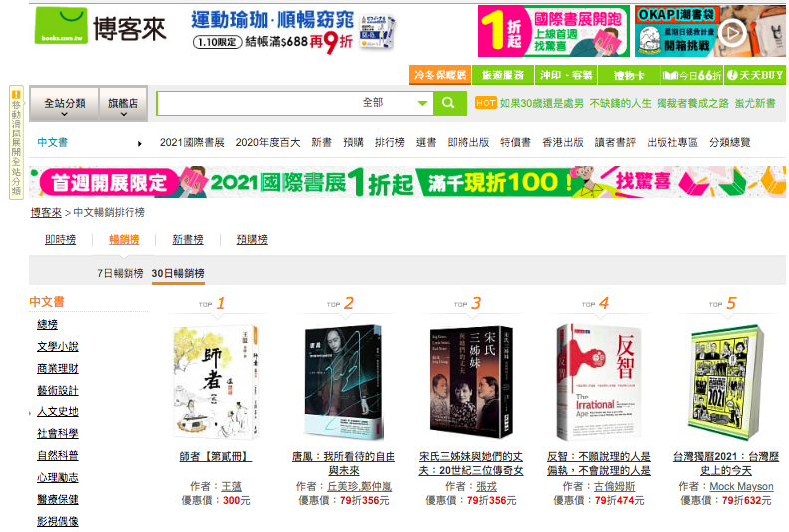Image resolution: width=789 pixels, height=532 pixels.
Task: Click the green magnifier search button
Action: (x=449, y=104)
